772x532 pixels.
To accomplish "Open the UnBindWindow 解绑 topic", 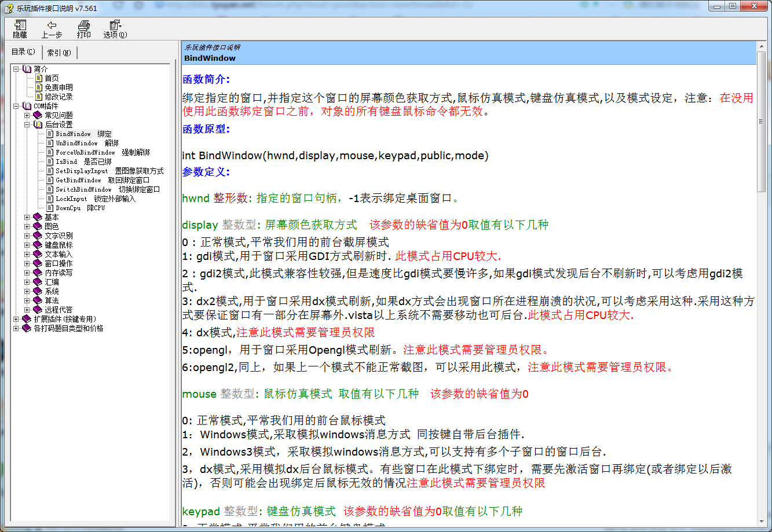I will tap(87, 143).
